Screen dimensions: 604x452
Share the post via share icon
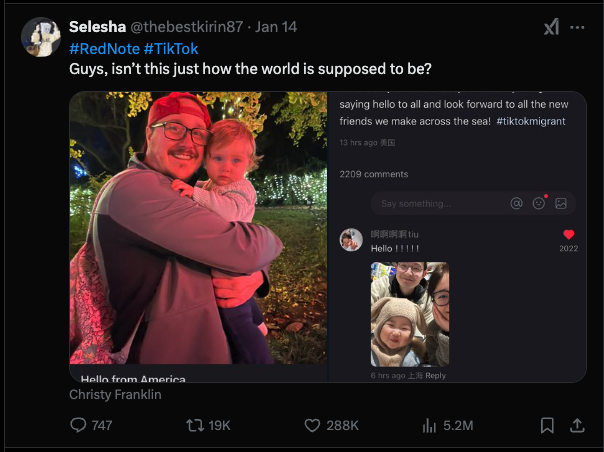click(577, 425)
